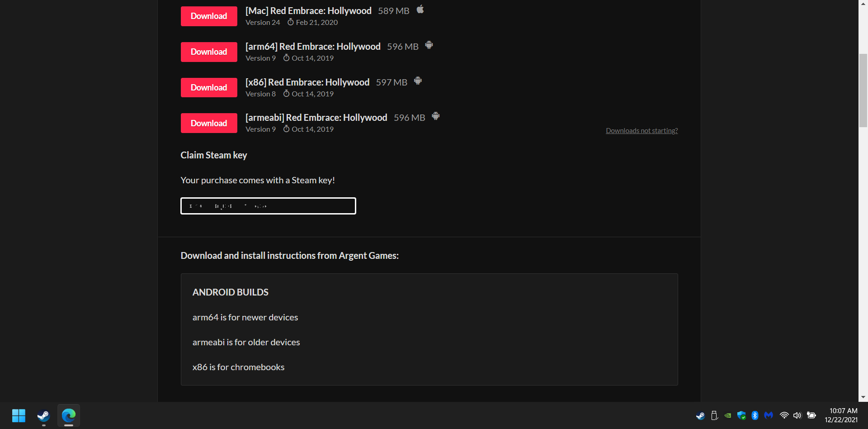Click 'Version 24' label
868x429 pixels.
pos(263,22)
